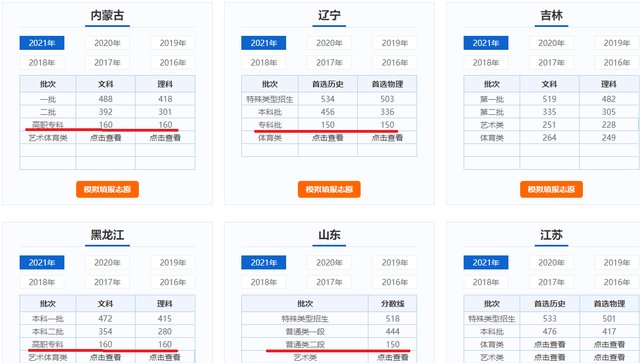Select 2021年 tab in 吉林 card
Viewport: 640px width, 363px height.
click(x=486, y=43)
